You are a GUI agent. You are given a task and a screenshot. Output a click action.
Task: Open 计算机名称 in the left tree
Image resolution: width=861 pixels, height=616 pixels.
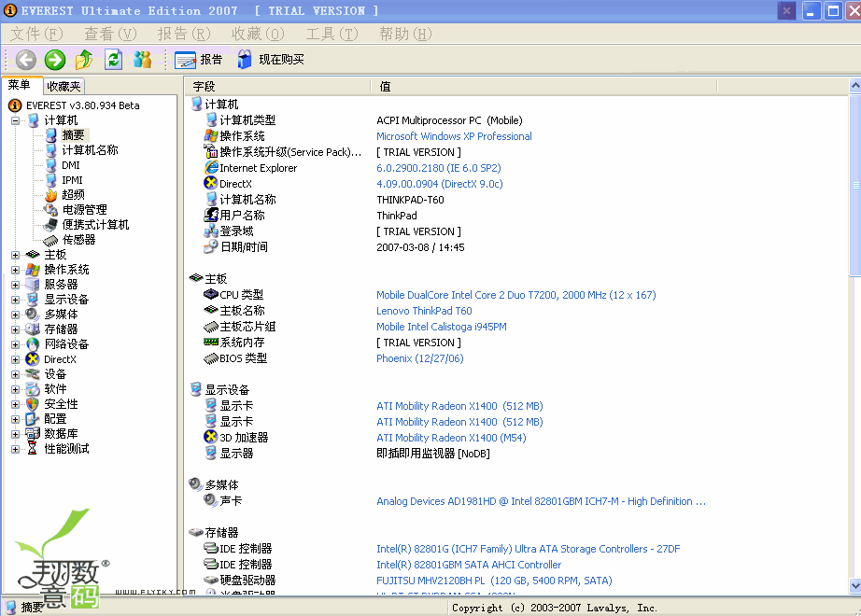point(90,150)
